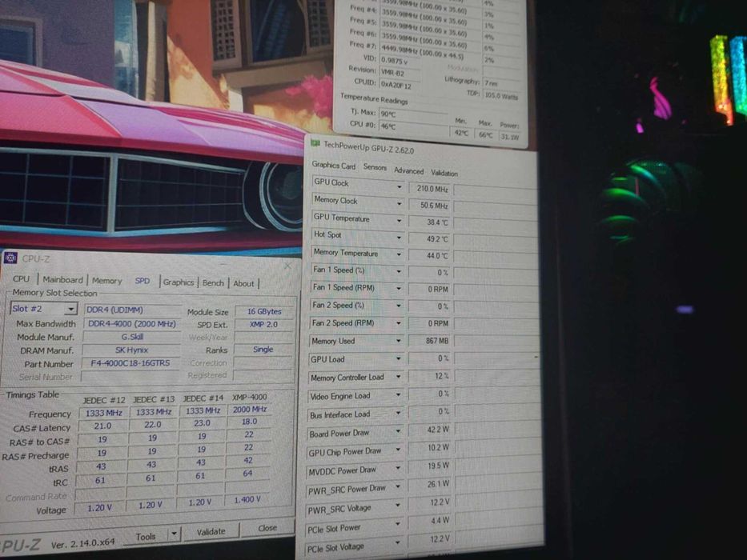747x560 pixels.
Task: Click the Module Manuf. field G.Skill
Action: click(131, 337)
